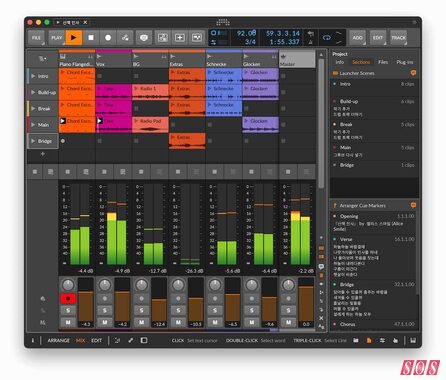Click the play position display 59.3.3.14

(283, 33)
